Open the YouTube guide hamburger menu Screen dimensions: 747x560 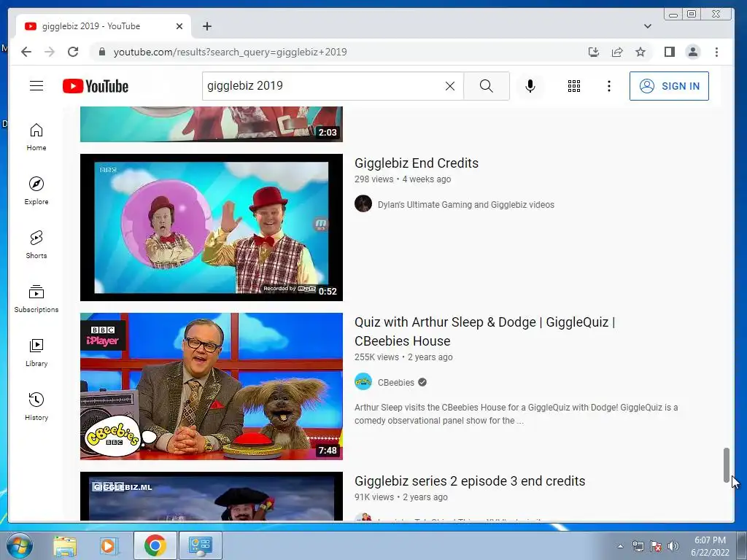[x=36, y=86]
